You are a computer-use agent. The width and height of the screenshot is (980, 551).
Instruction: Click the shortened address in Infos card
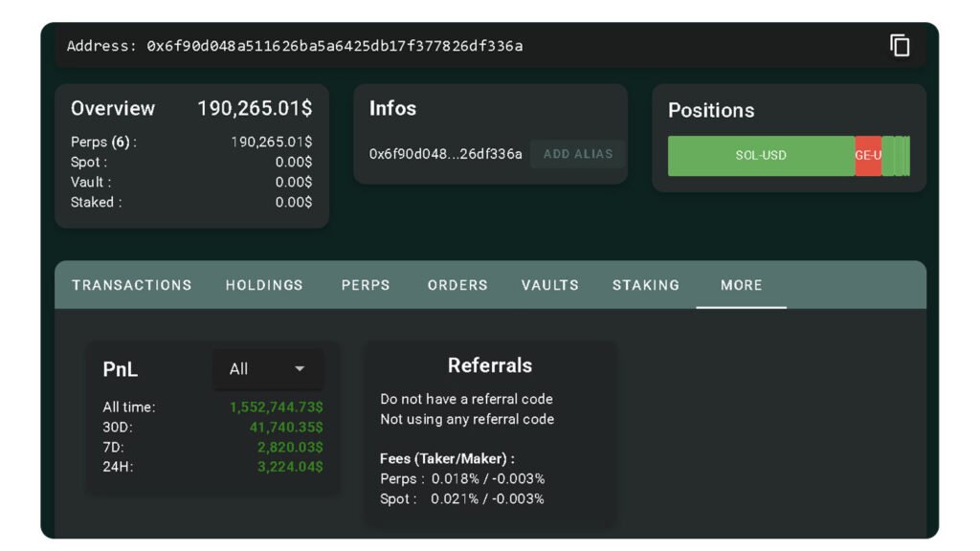point(446,154)
